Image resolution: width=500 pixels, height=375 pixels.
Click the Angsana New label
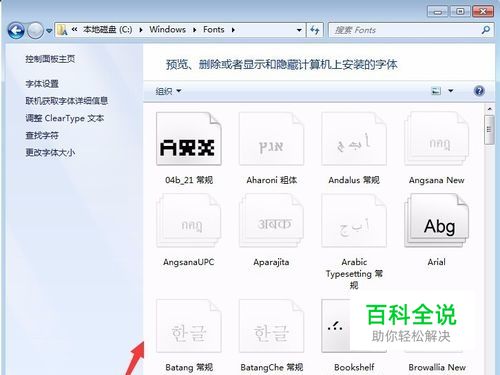coord(437,180)
